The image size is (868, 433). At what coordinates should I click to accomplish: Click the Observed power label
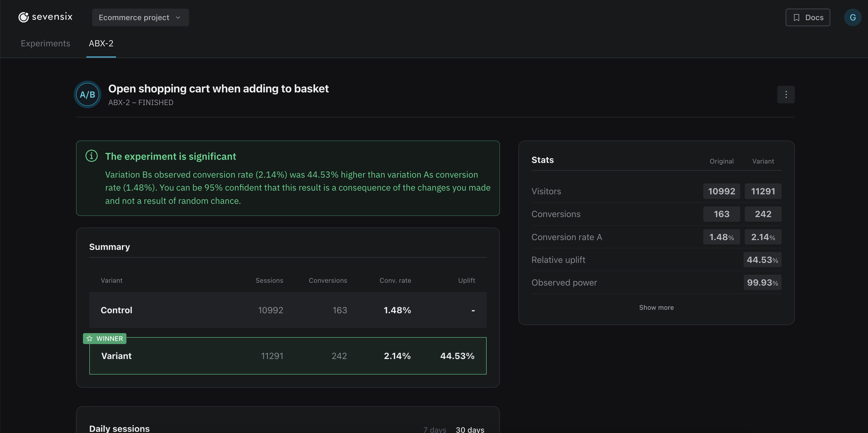coord(564,283)
